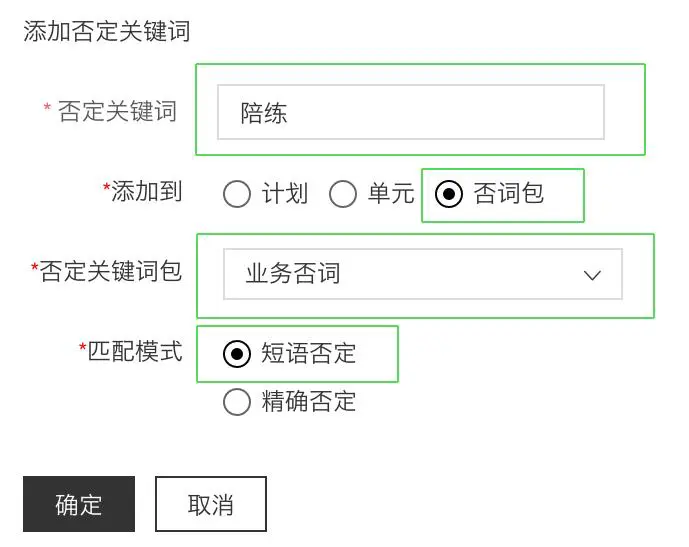Choose the 短语否定 match mode radio

point(237,354)
